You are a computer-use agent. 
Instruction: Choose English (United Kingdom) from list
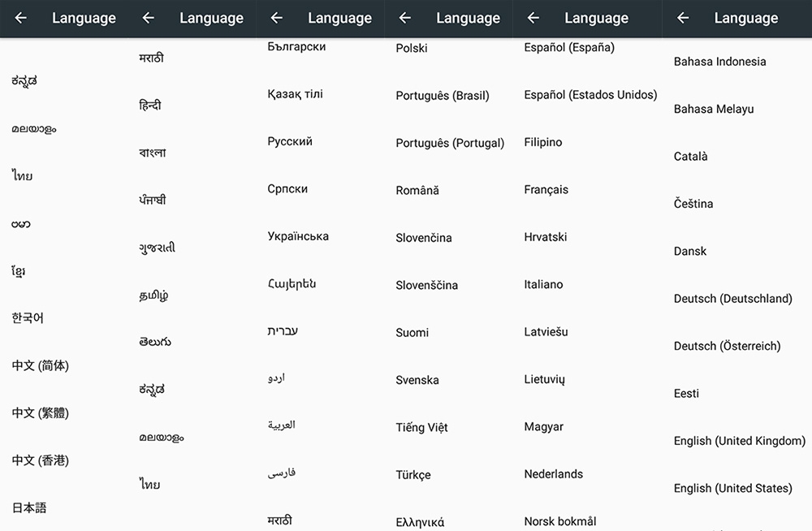[x=739, y=441]
